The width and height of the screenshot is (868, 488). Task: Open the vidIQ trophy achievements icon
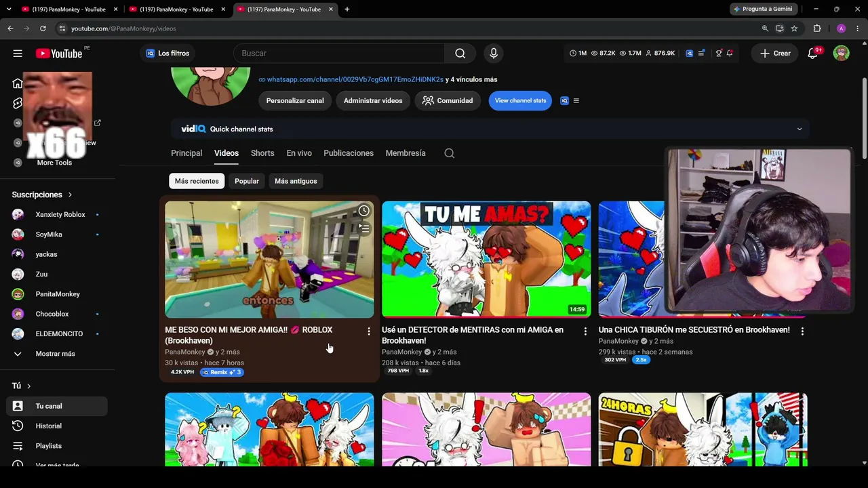[x=719, y=54]
